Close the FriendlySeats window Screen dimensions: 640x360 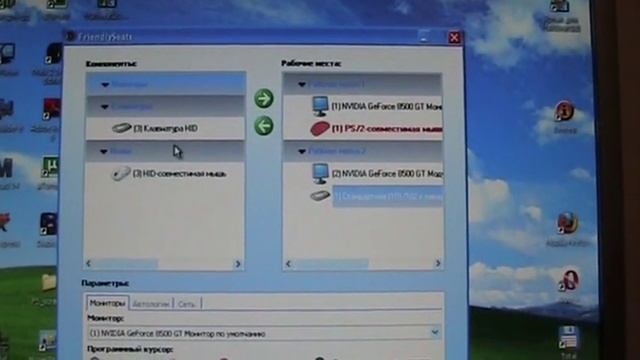[x=454, y=38]
